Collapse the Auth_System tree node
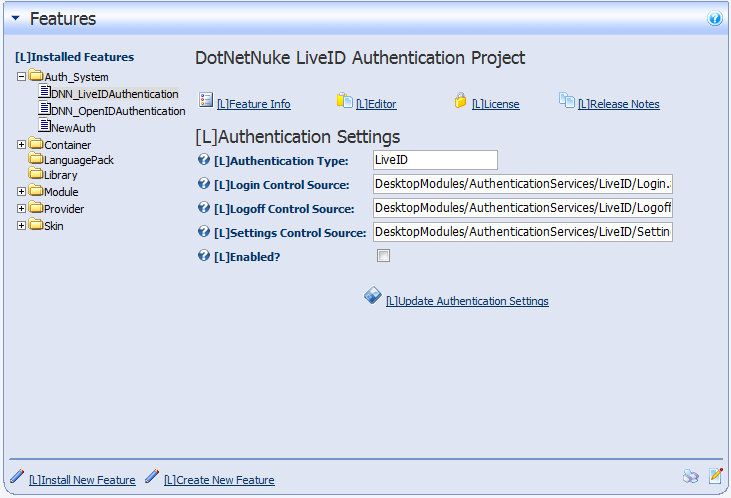 coord(21,76)
